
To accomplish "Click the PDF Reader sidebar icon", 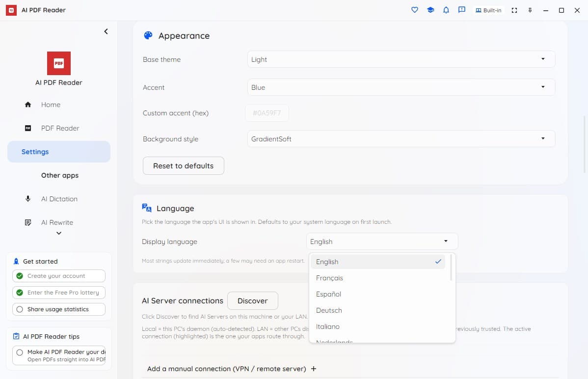I will [x=28, y=128].
